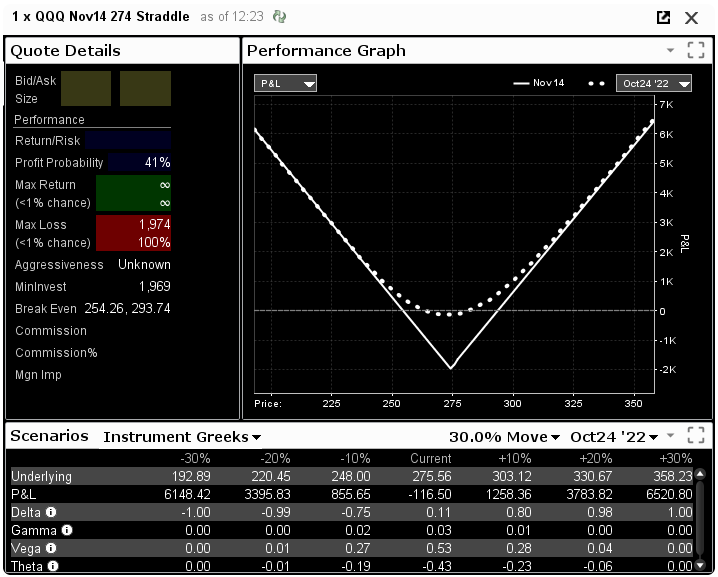Click the -30% column header

(x=195, y=458)
